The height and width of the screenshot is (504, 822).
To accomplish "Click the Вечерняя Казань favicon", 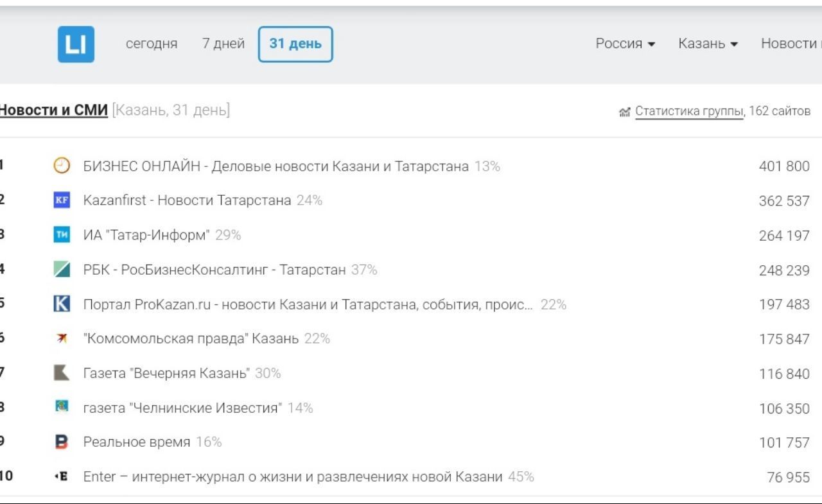I will (62, 373).
